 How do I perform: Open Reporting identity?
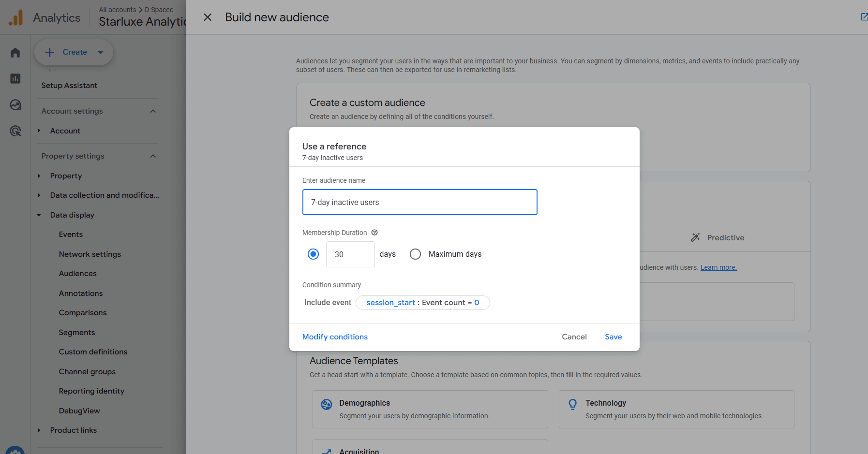(x=91, y=391)
